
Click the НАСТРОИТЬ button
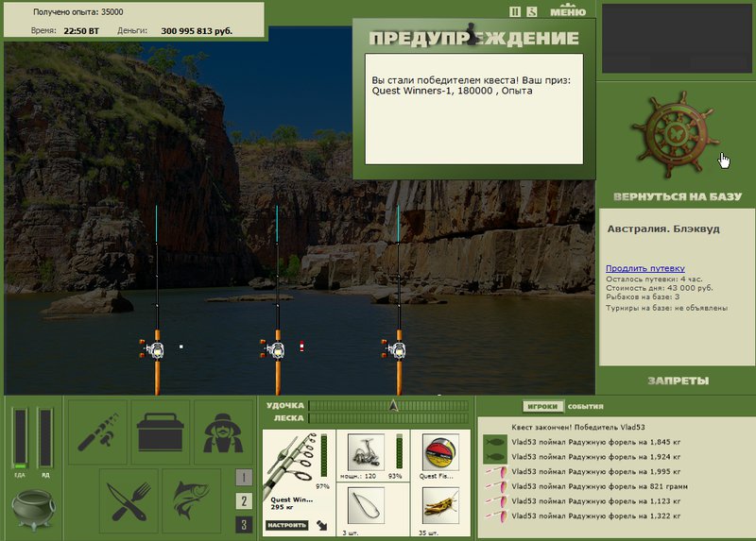[287, 525]
